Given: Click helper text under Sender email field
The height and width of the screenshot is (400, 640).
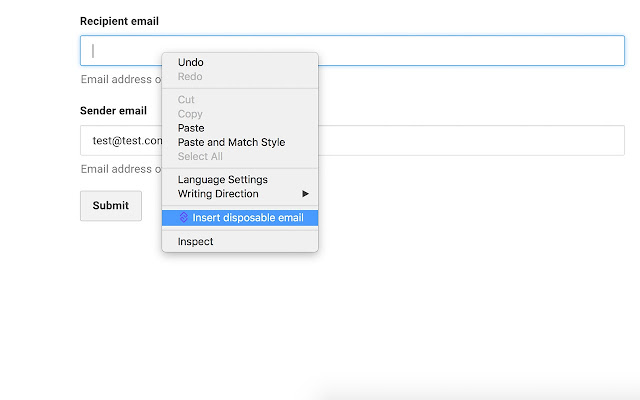Looking at the screenshot, I should click(121, 169).
